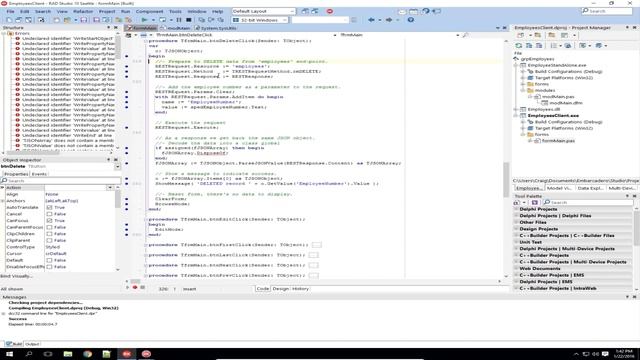Collapse the modules folder in Project Manager
640x360 pixels.
(x=523, y=90)
